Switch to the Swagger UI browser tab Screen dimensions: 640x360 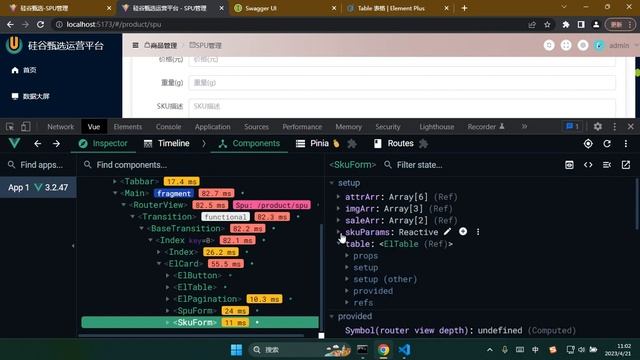(285, 8)
